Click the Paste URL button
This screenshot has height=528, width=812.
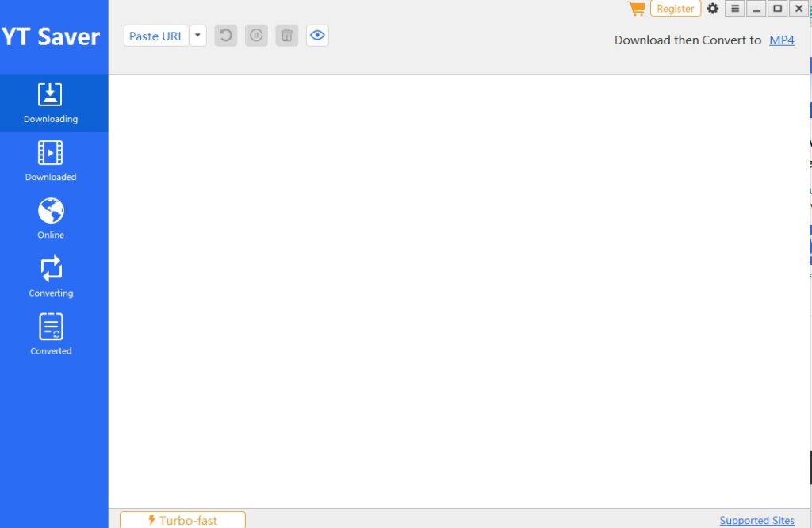point(156,36)
